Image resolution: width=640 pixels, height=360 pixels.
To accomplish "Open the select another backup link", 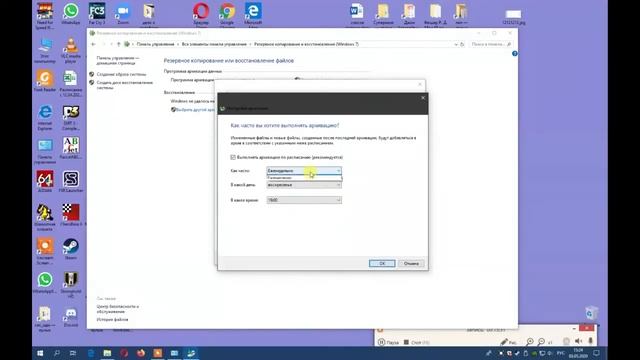I will point(195,110).
